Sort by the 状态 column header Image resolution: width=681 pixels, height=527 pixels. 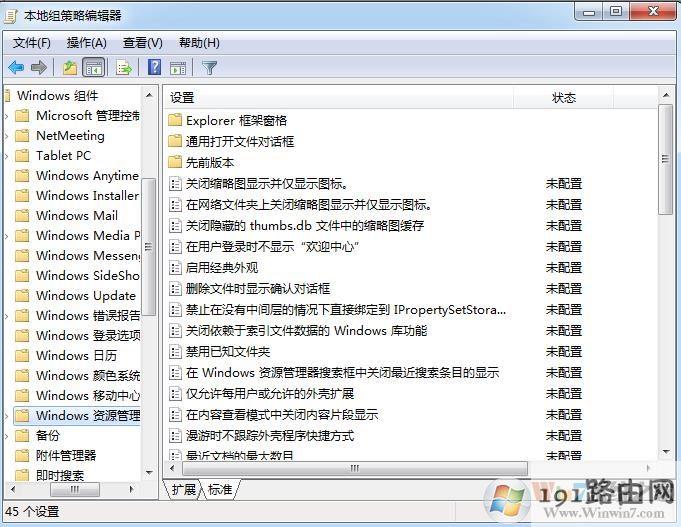coord(564,97)
